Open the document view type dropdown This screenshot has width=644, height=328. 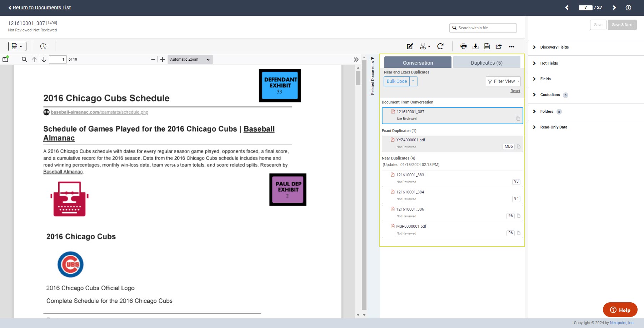[17, 46]
